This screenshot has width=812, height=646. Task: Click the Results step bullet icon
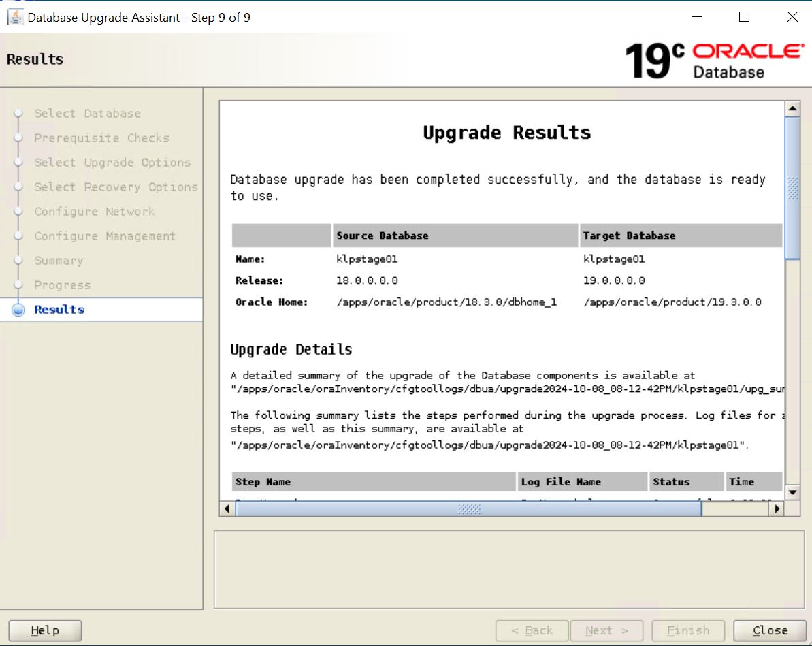18,309
